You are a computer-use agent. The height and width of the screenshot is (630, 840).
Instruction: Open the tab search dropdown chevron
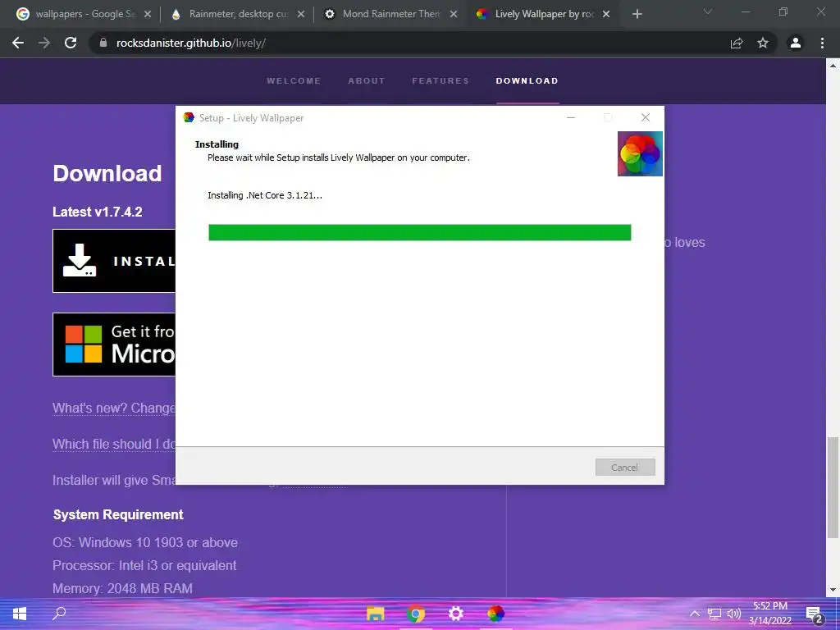(x=708, y=11)
